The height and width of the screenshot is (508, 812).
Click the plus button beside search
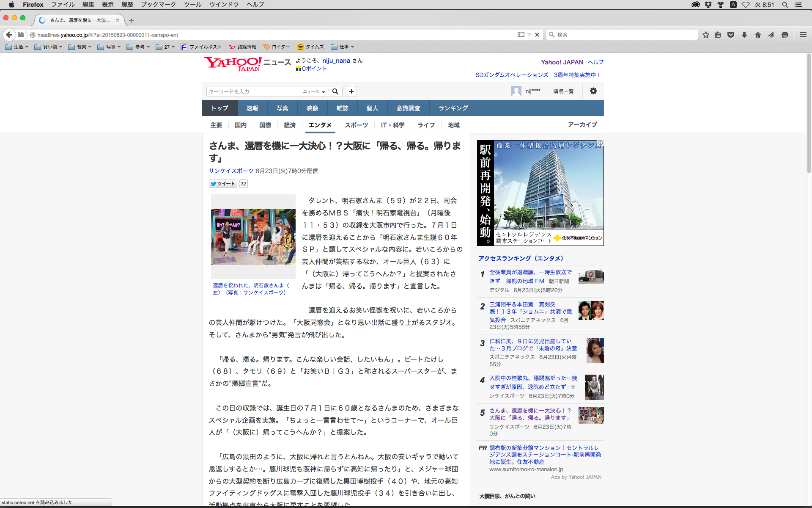(351, 91)
